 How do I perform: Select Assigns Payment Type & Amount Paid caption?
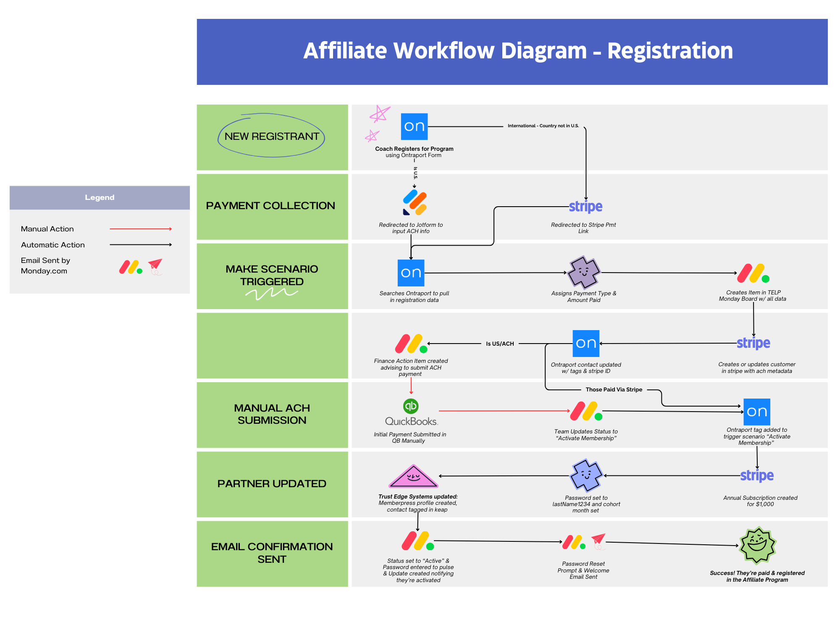point(584,297)
